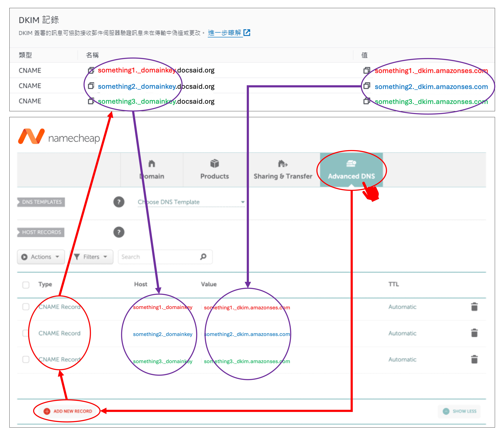Open the Filters dropdown
Screen dimensions: 504x436
[x=91, y=257]
